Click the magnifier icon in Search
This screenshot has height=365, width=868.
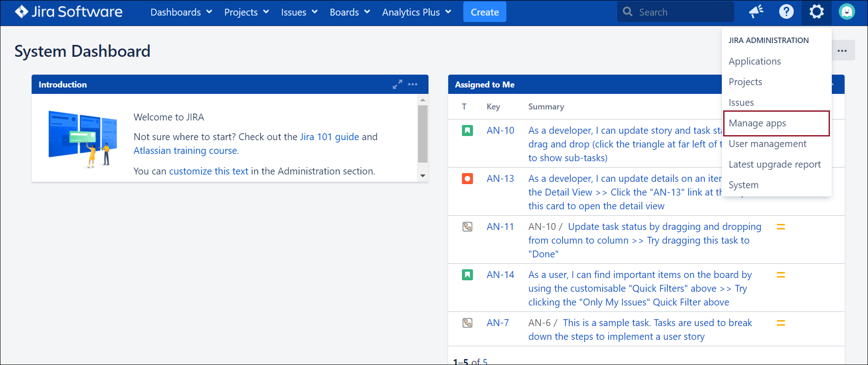point(628,12)
